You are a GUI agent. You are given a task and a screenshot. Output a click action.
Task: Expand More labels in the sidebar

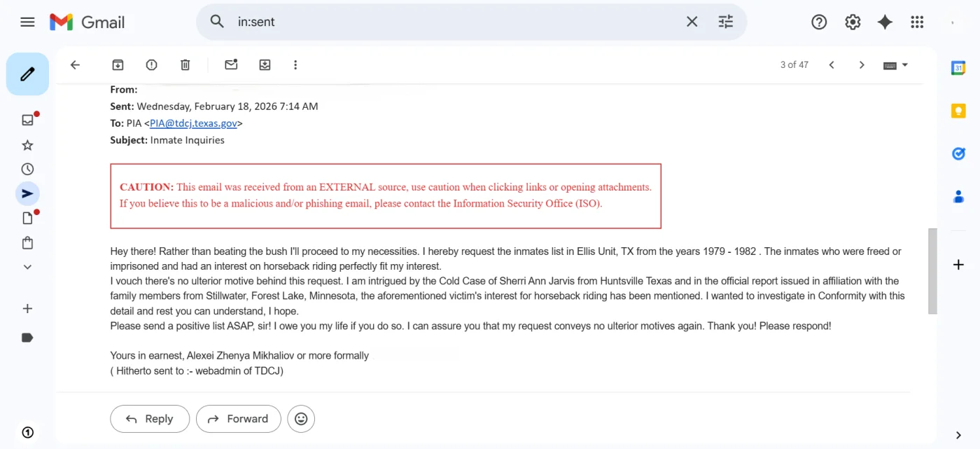[x=27, y=266]
